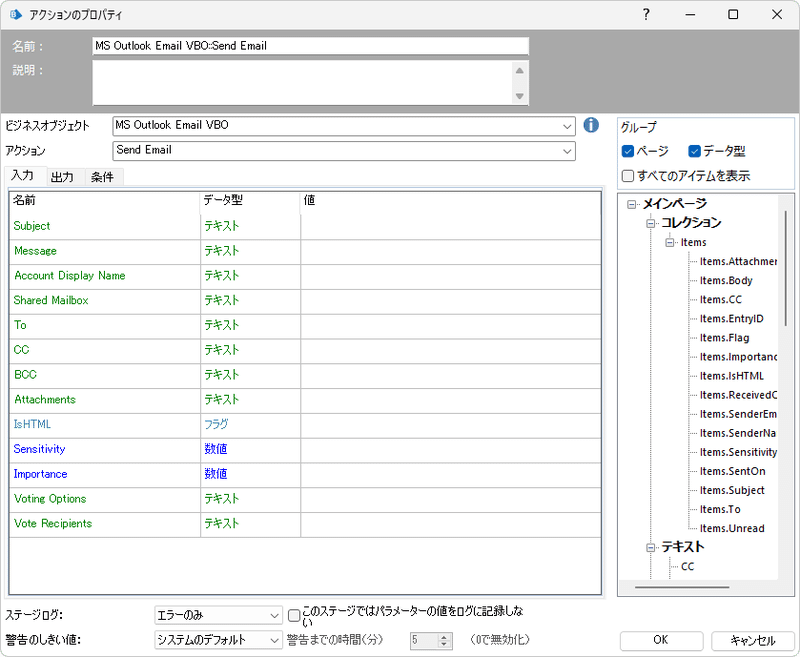800x657 pixels.
Task: Collapse the コレクション tree node
Action: point(651,223)
